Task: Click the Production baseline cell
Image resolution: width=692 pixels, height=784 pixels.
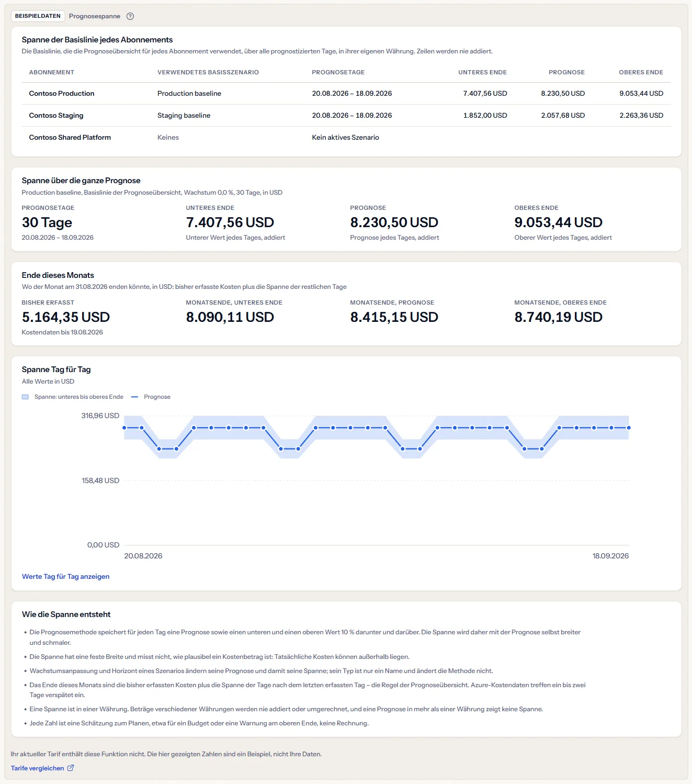Action: [x=189, y=93]
